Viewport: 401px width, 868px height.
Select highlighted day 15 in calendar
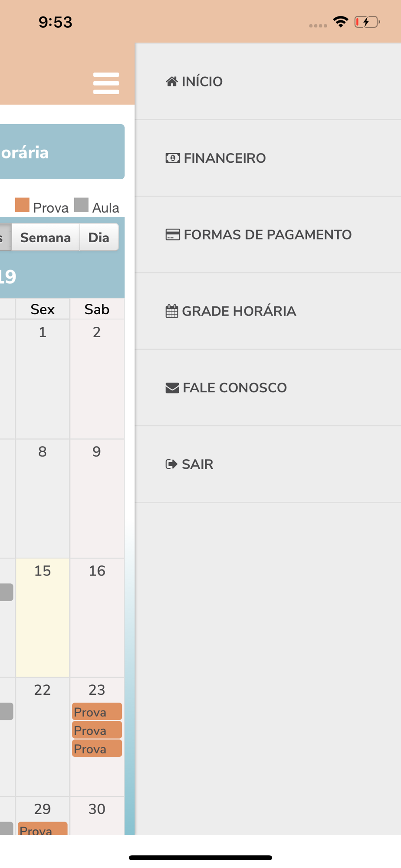43,616
